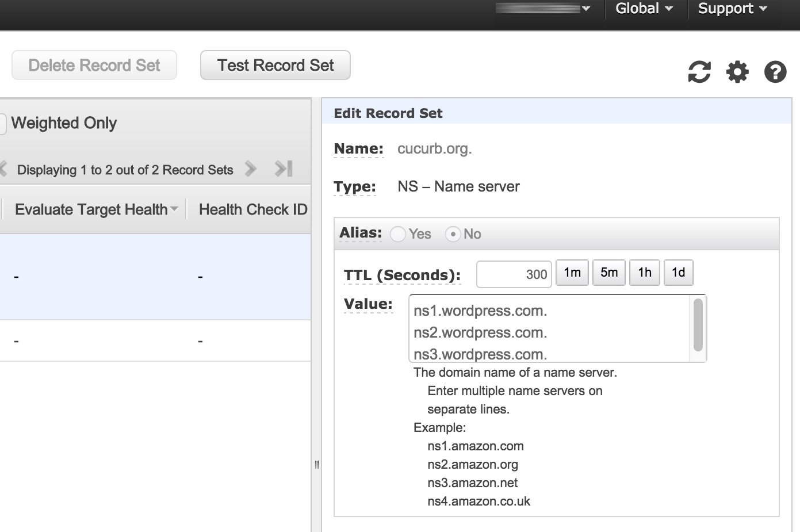Screen dimensions: 800x532
Task: Click the panel splitter handle
Action: point(316,465)
